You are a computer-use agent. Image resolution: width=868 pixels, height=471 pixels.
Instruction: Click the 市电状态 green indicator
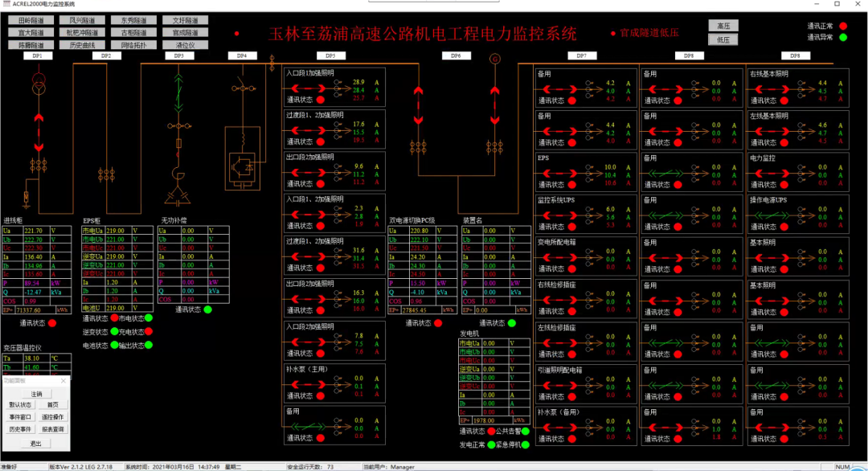coord(149,318)
